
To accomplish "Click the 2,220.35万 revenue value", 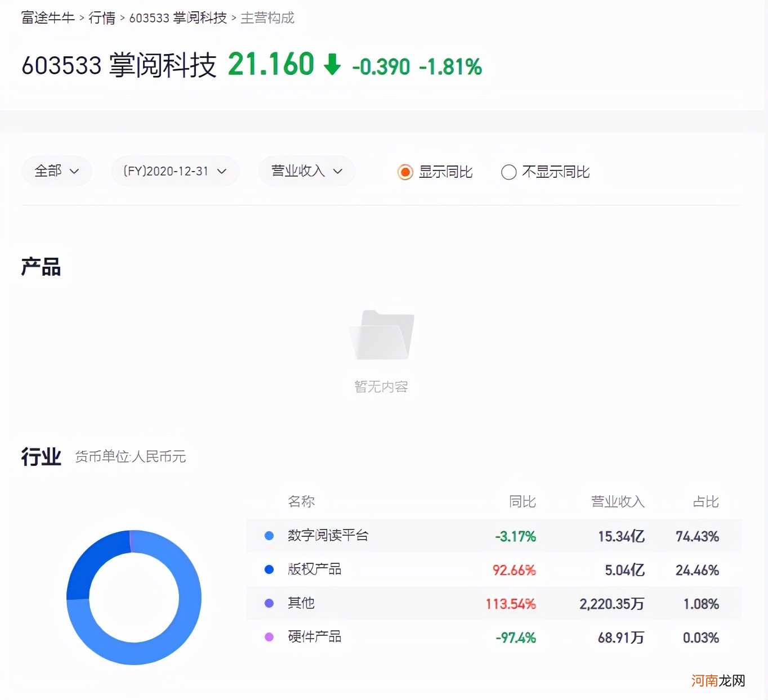I will (612, 604).
